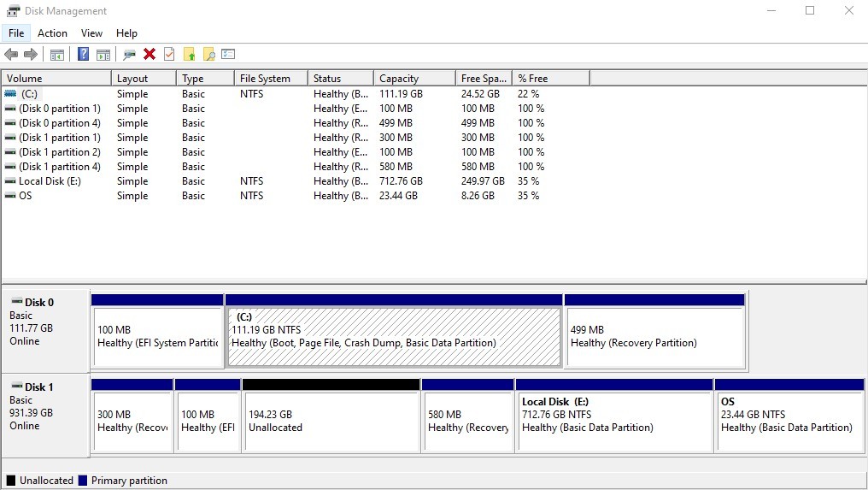Open the Action menu

point(52,33)
